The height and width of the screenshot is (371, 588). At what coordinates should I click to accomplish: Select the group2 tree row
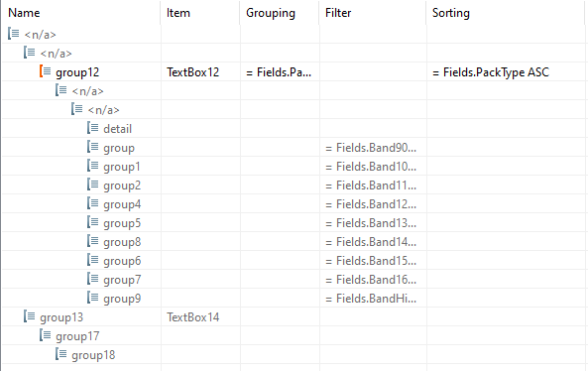tap(294, 185)
